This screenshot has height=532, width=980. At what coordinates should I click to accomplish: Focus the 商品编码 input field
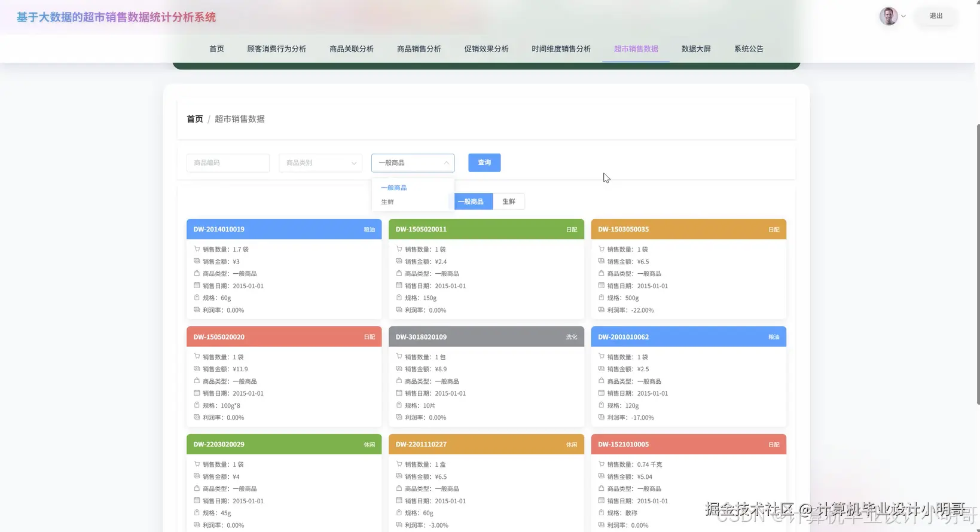click(x=228, y=163)
